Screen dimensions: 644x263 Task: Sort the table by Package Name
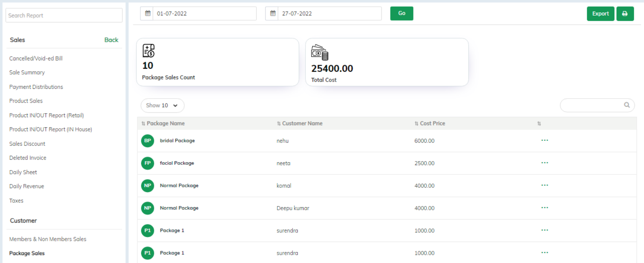[x=163, y=123]
